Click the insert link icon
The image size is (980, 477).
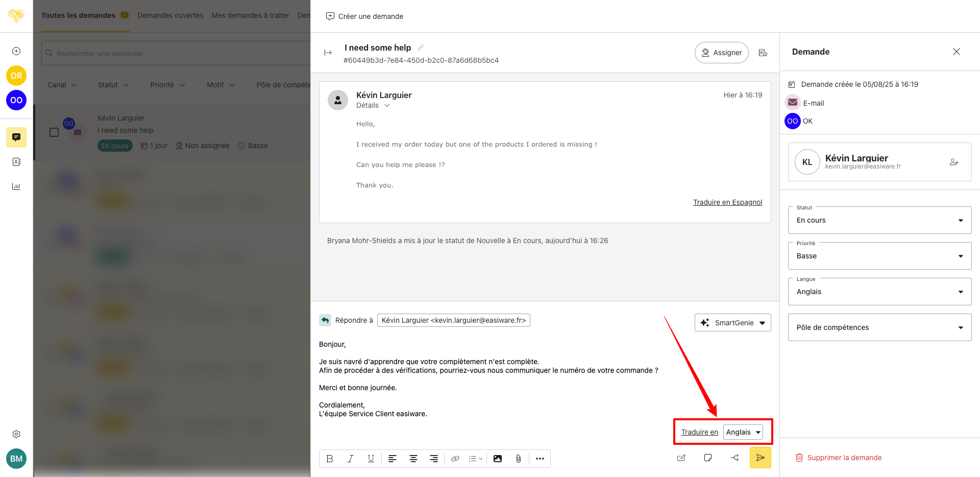pyautogui.click(x=455, y=459)
